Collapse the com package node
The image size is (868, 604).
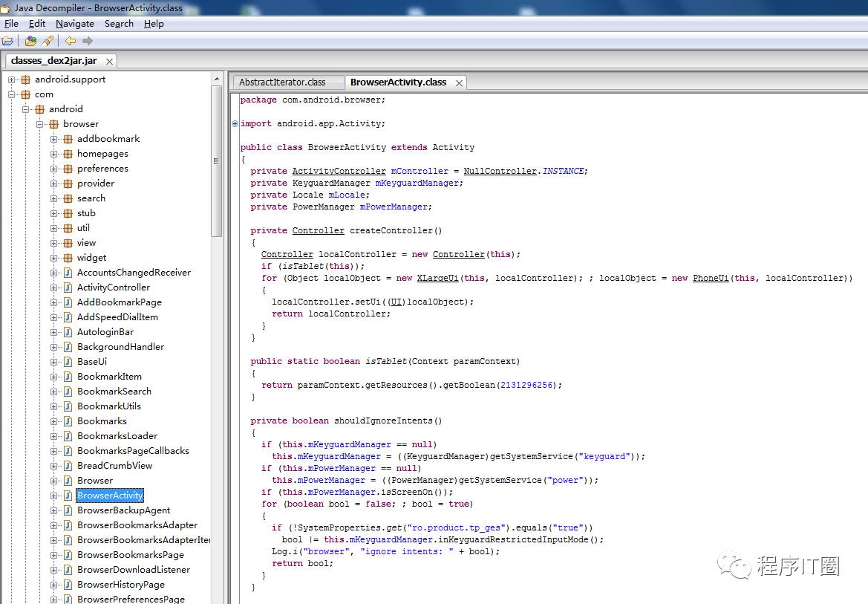coord(11,95)
